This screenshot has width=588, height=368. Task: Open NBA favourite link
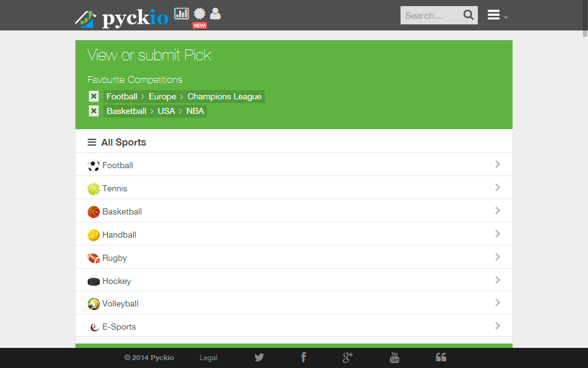coord(195,111)
